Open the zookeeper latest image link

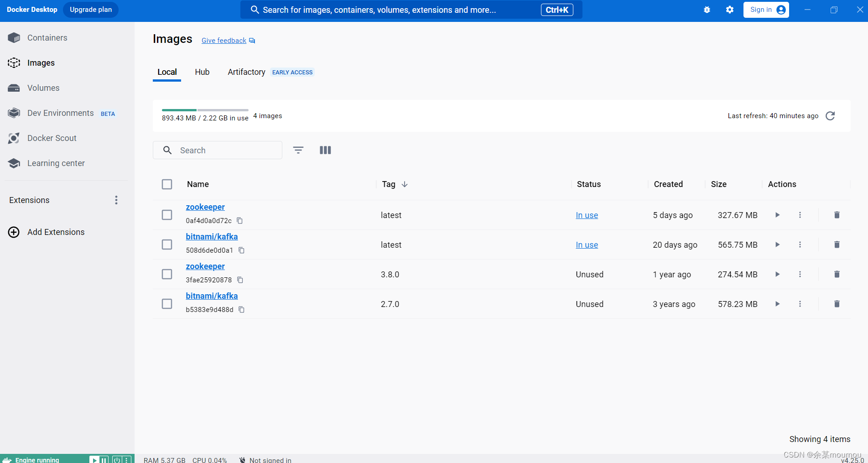205,207
